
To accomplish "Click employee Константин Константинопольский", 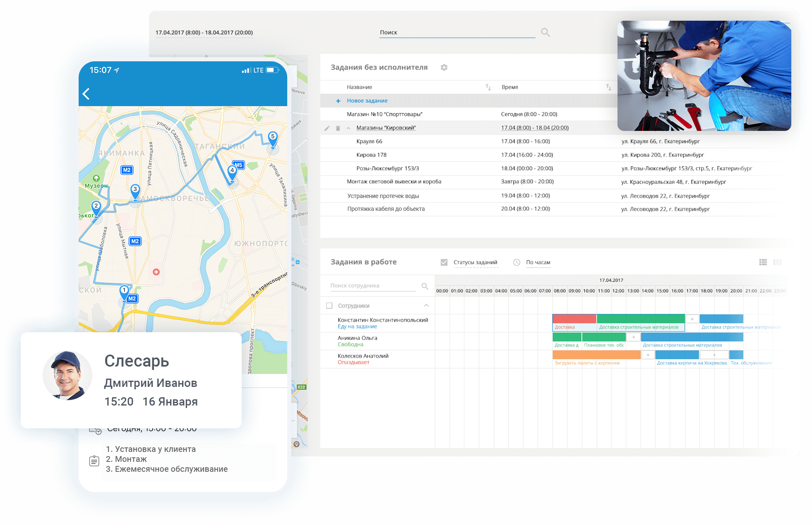I will click(x=383, y=320).
